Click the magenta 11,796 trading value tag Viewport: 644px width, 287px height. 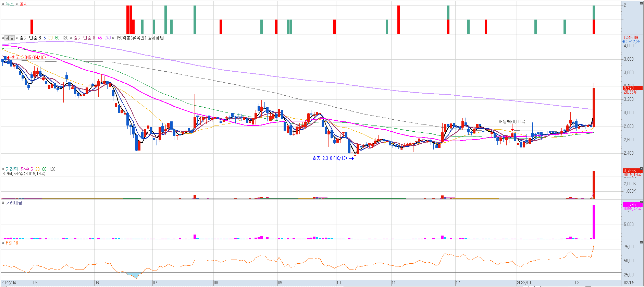(632, 204)
